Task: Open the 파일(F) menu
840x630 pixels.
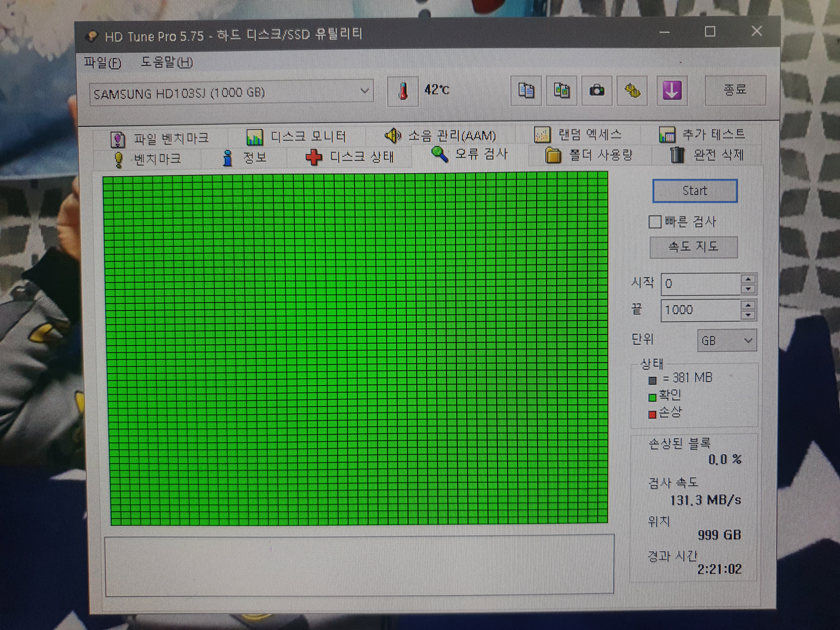Action: point(103,63)
